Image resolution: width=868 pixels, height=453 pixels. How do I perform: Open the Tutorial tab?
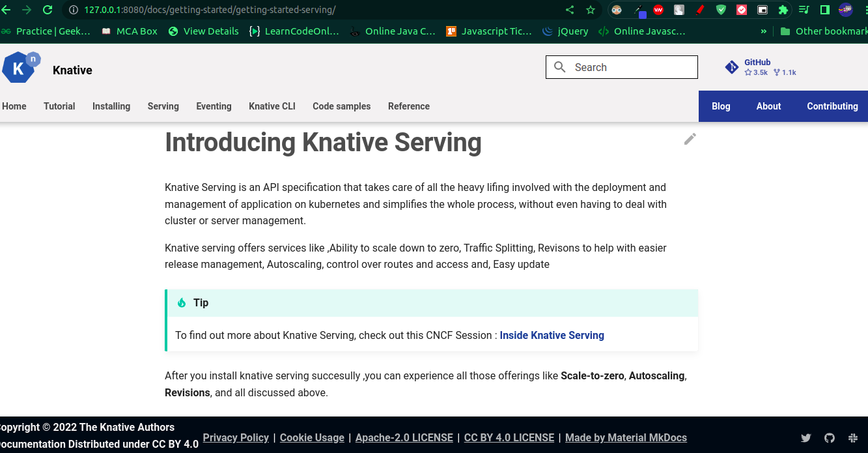[59, 106]
